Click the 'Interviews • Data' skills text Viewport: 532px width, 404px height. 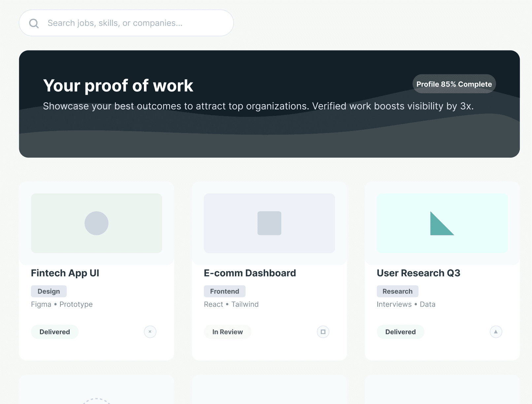[406, 304]
